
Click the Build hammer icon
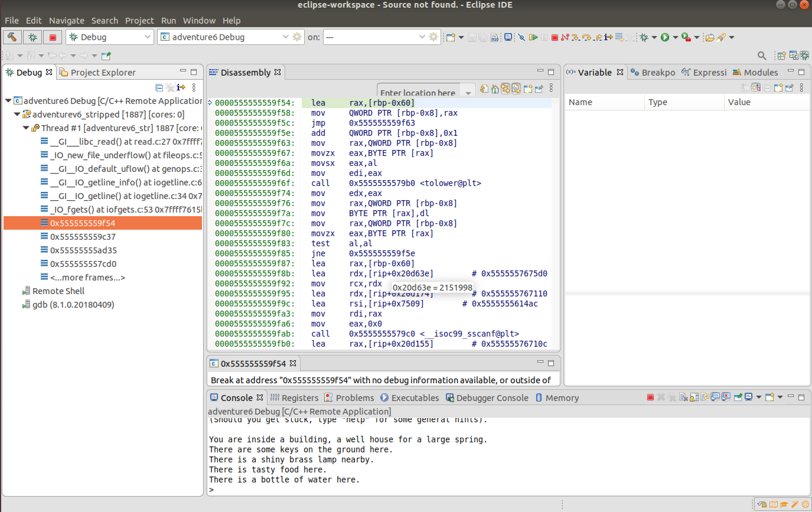click(12, 37)
